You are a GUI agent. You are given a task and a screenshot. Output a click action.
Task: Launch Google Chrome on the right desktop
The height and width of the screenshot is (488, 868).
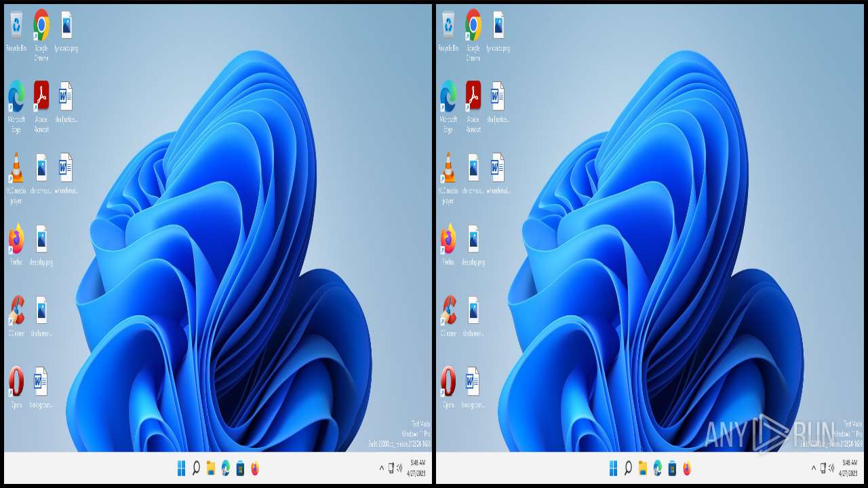473,35
